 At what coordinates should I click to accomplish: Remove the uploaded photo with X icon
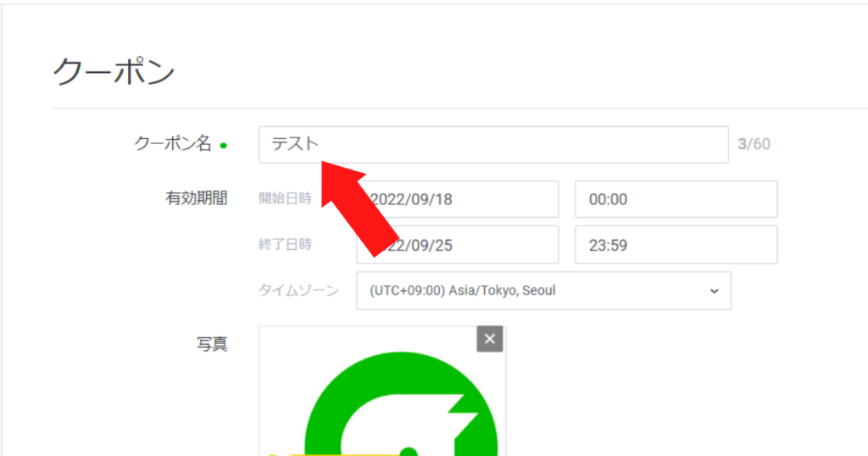[x=490, y=339]
